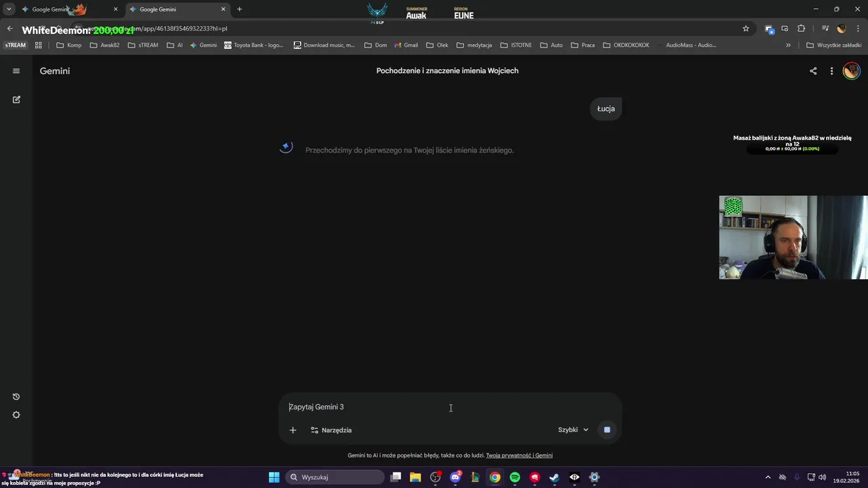This screenshot has height=488, width=868.
Task: Open Toyota Bank bookmark
Action: [x=254, y=45]
